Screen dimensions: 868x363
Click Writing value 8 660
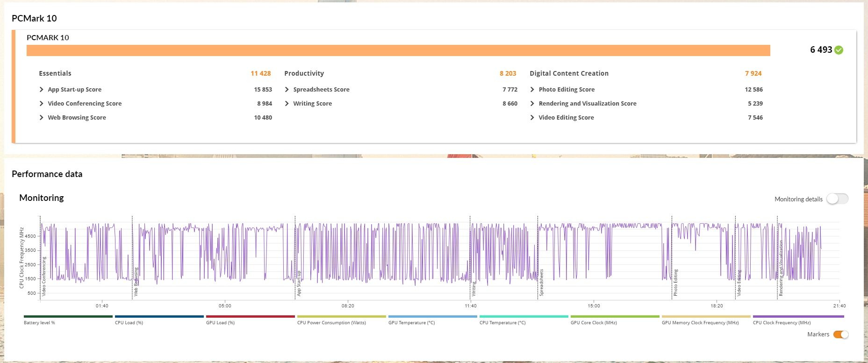510,104
